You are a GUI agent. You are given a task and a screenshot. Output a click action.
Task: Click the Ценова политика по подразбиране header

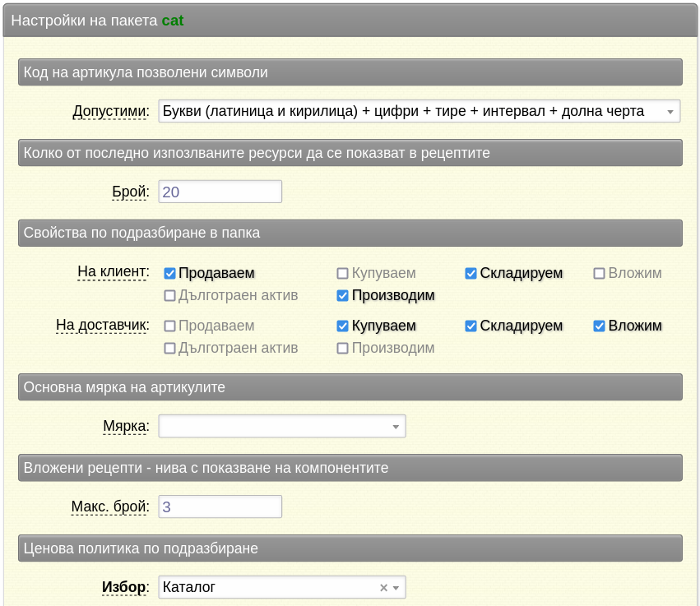[350, 548]
